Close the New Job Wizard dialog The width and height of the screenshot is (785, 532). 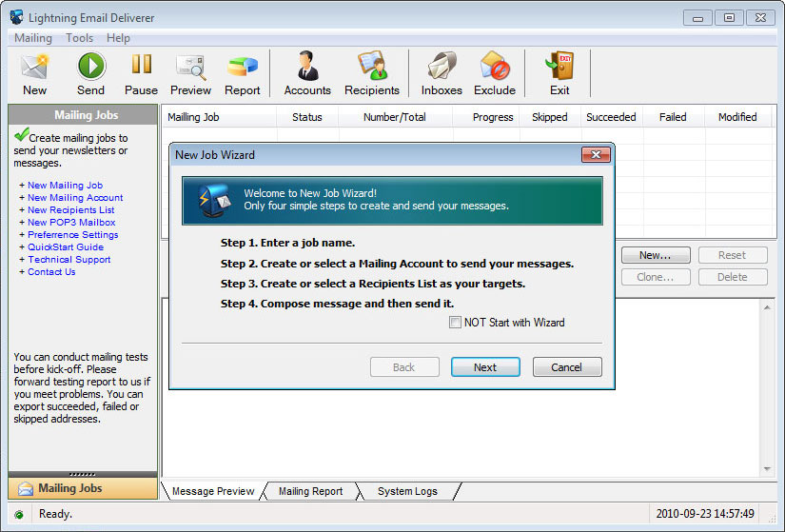click(x=596, y=155)
